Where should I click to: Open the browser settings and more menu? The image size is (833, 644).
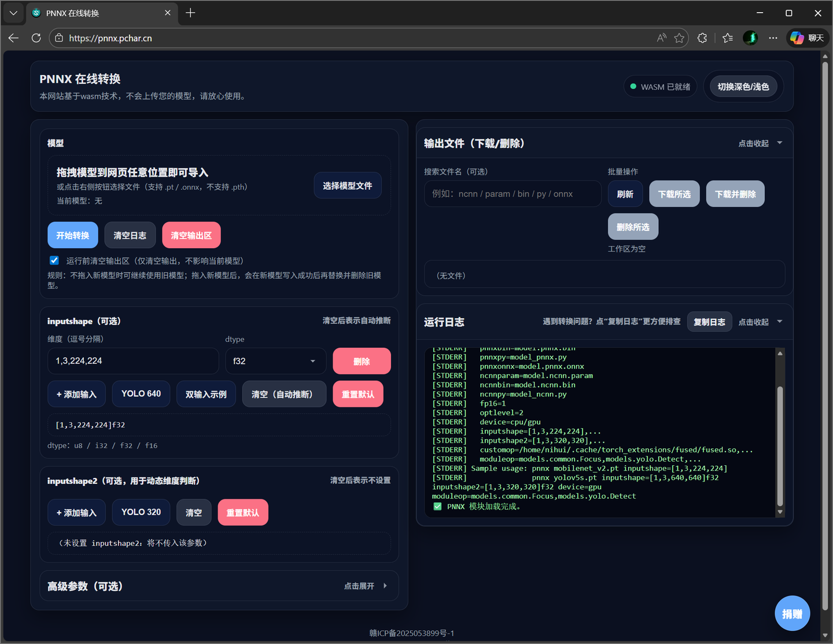point(773,38)
